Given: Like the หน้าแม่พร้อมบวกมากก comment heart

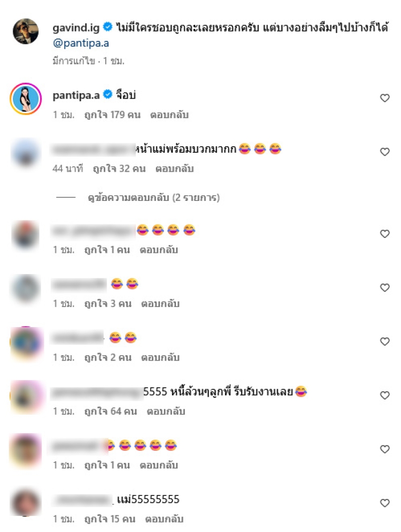Looking at the screenshot, I should pyautogui.click(x=384, y=152).
